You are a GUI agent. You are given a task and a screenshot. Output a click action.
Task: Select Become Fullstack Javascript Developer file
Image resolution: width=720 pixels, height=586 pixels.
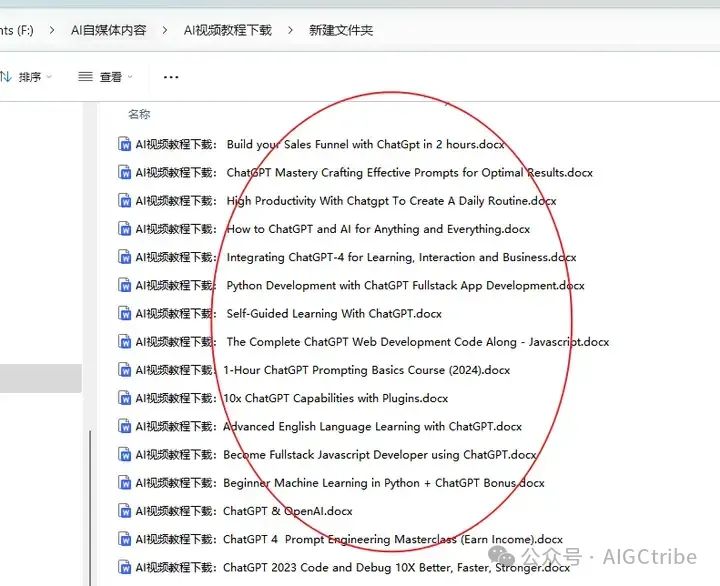pyautogui.click(x=327, y=455)
